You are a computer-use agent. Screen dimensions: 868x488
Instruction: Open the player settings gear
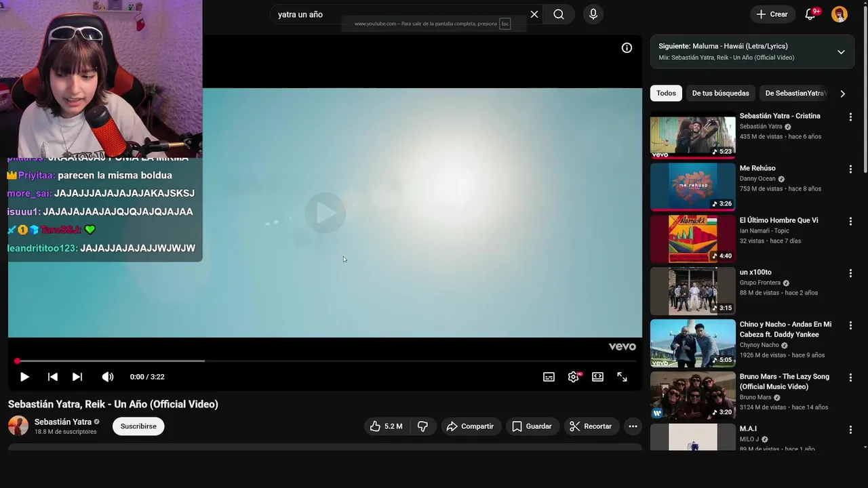[x=574, y=377]
